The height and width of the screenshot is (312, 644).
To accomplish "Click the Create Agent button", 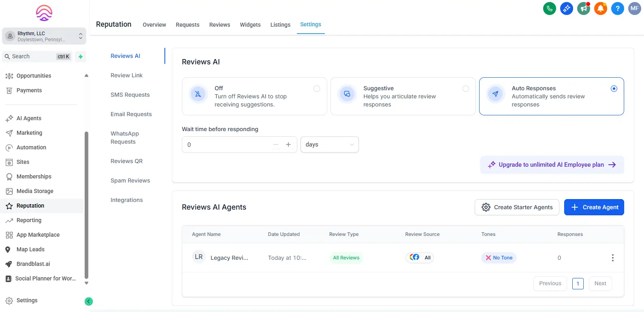I will (594, 207).
